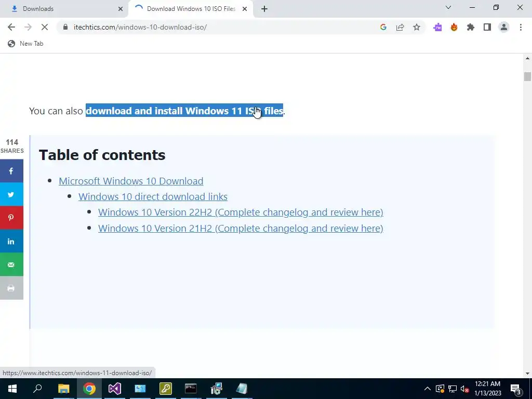Open Windows taskbar search
The height and width of the screenshot is (399, 532).
[37, 389]
